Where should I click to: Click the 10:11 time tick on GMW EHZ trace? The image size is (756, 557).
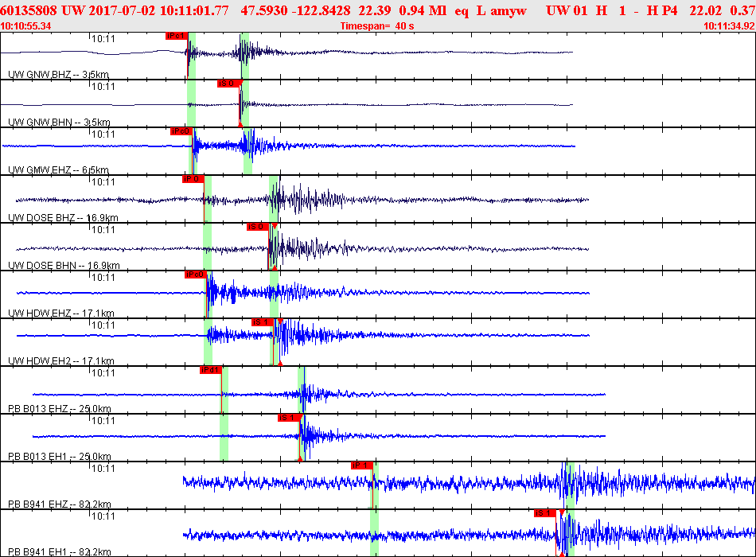tap(103, 134)
